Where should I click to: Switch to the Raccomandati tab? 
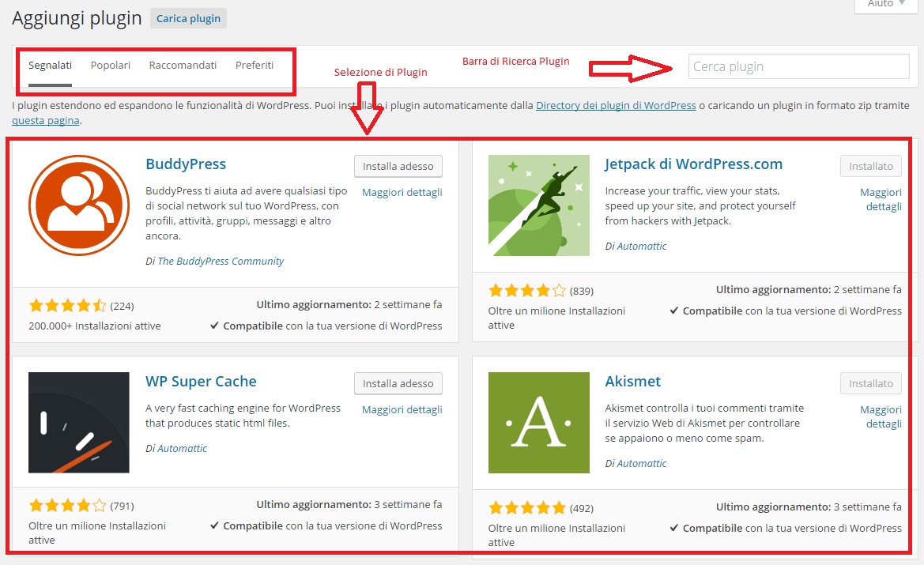(x=183, y=65)
